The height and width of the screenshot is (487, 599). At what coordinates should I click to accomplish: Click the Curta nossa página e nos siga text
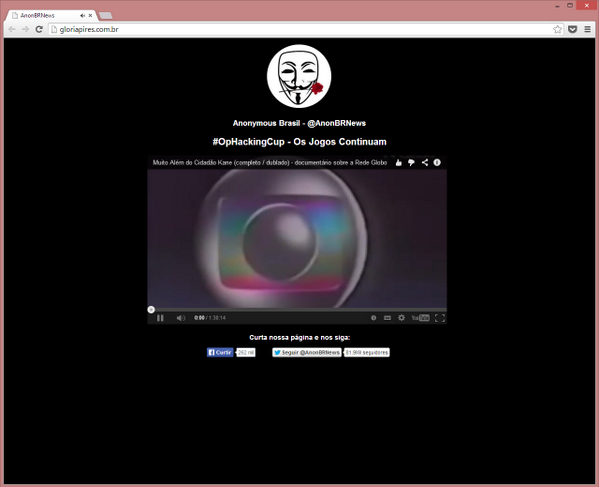click(300, 338)
